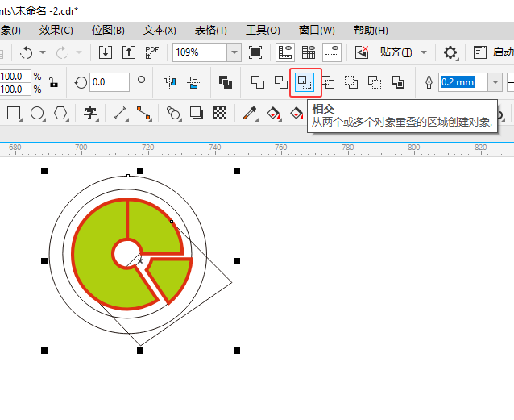Viewport: 514px width, 420px height.
Task: Mirror the selection horizontally
Action: pos(169,82)
